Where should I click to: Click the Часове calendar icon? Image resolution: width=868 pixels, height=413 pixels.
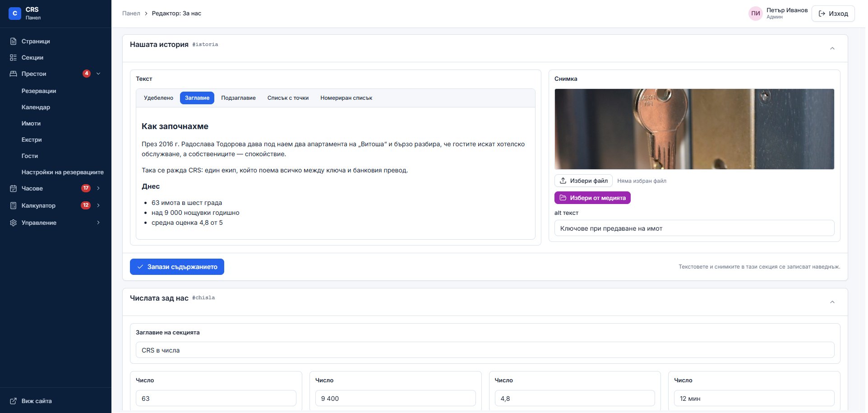(14, 188)
